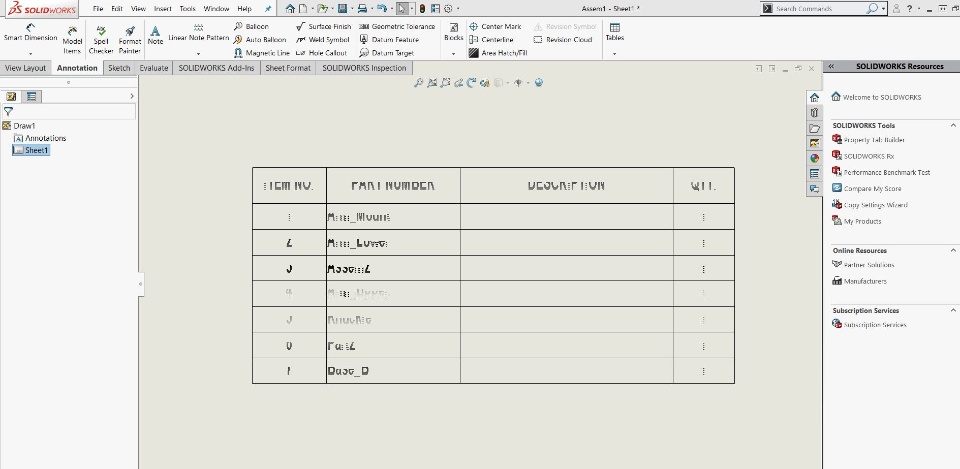This screenshot has width=960, height=469.
Task: Switch to View Layout tab
Action: tap(25, 68)
